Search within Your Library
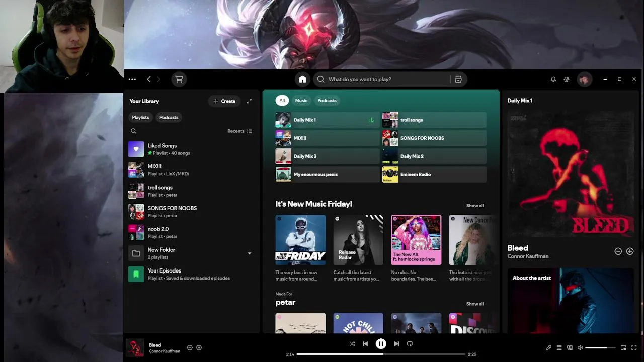The height and width of the screenshot is (362, 644). (133, 131)
